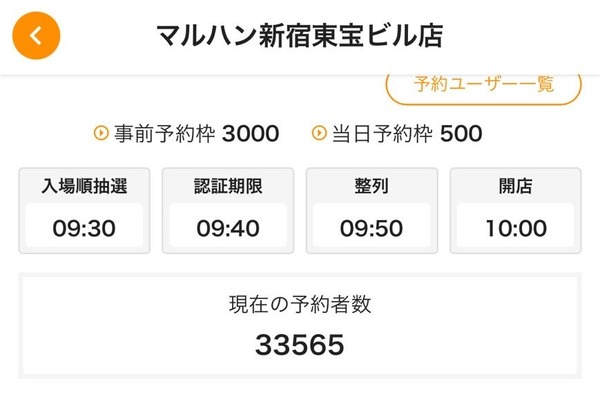Tap the orange back arrow button
The image size is (600, 408).
click(36, 36)
